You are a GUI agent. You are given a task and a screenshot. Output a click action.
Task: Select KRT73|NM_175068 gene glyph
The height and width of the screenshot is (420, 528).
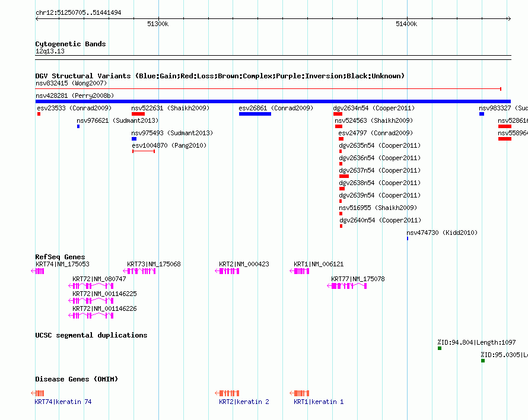tap(139, 271)
